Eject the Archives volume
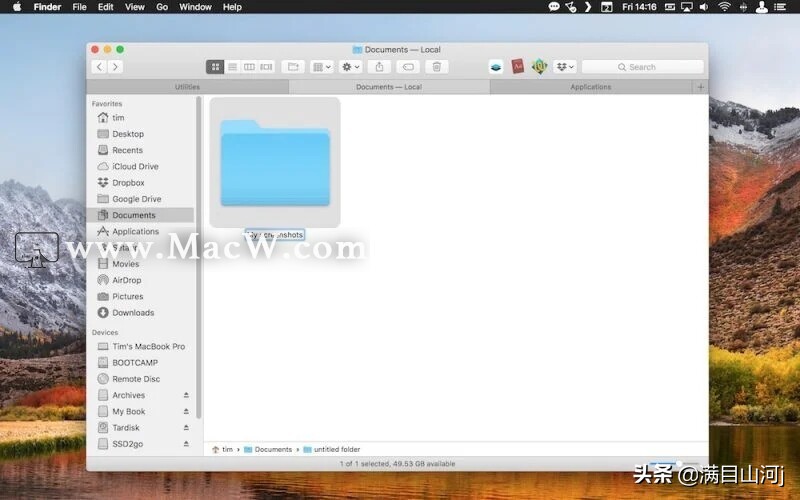Image resolution: width=800 pixels, height=500 pixels. click(x=186, y=395)
